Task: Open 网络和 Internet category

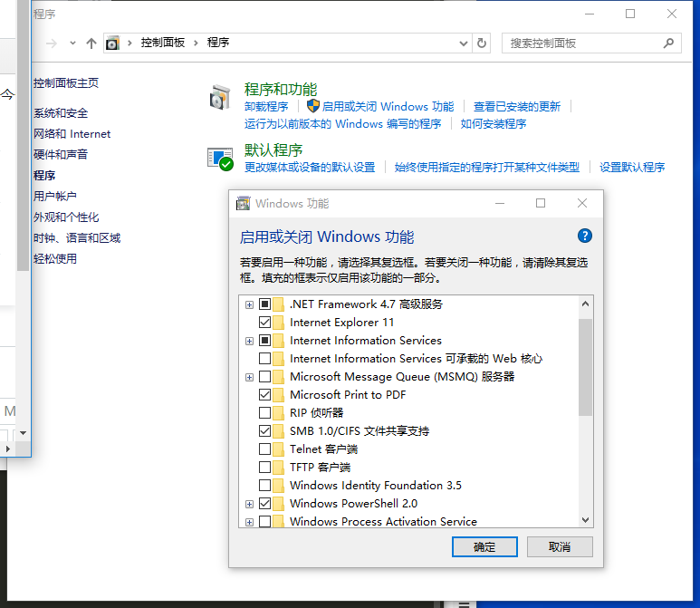Action: pyautogui.click(x=72, y=133)
